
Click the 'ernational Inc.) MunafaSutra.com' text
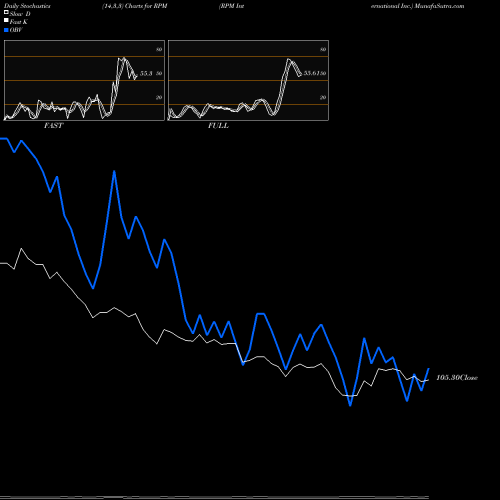coord(417,6)
